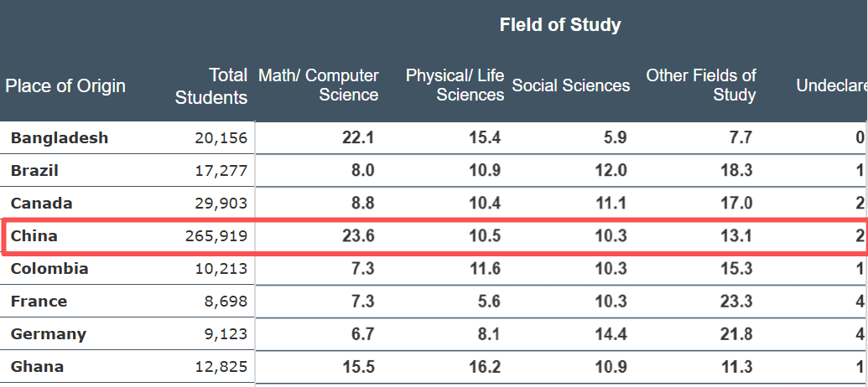Select the Bangladesh row label

60,138
